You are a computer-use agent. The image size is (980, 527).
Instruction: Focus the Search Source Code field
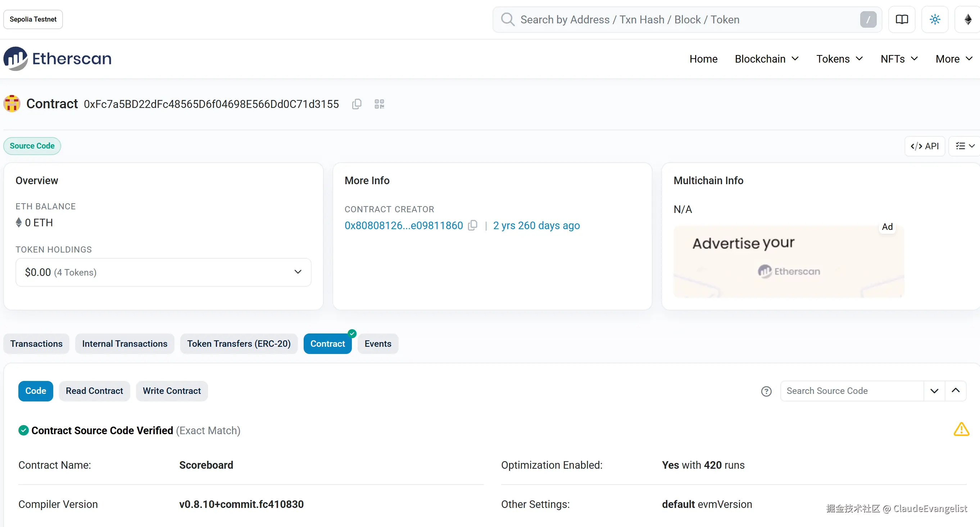tap(852, 391)
